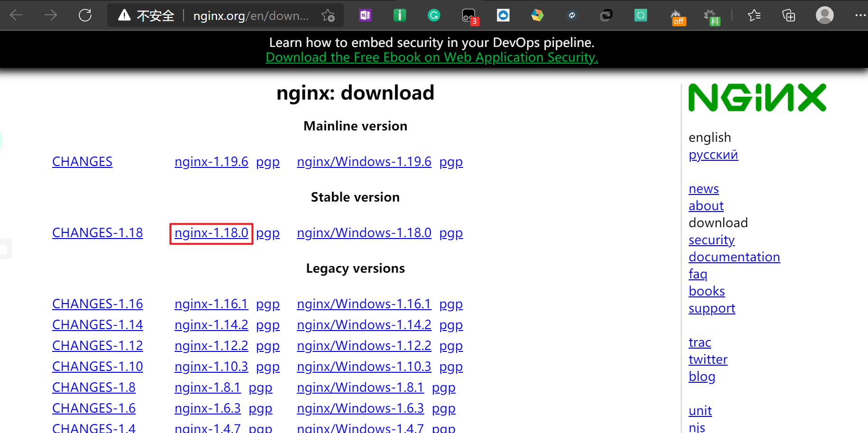868x433 pixels.
Task: Open the CHANGES-1.8 link
Action: point(94,387)
